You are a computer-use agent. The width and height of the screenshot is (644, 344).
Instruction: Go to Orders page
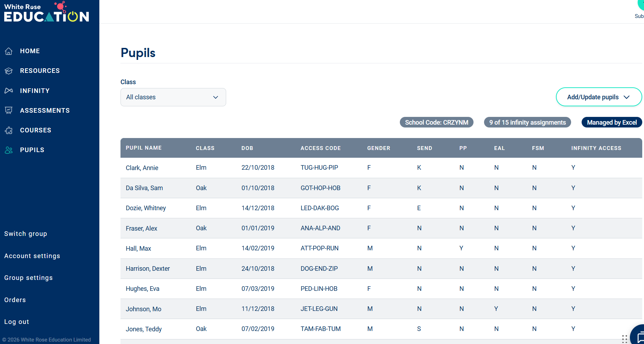click(x=15, y=300)
